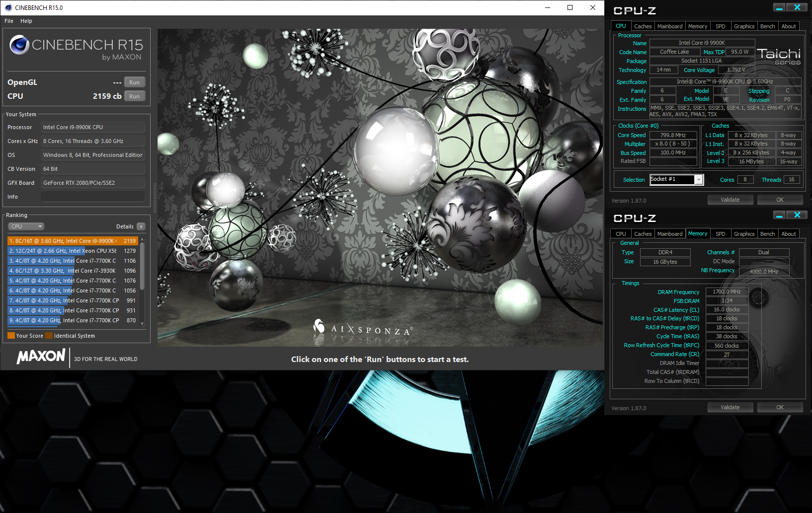Image resolution: width=812 pixels, height=513 pixels.
Task: Switch to Caches tab in lower CPU-Z
Action: (x=643, y=234)
